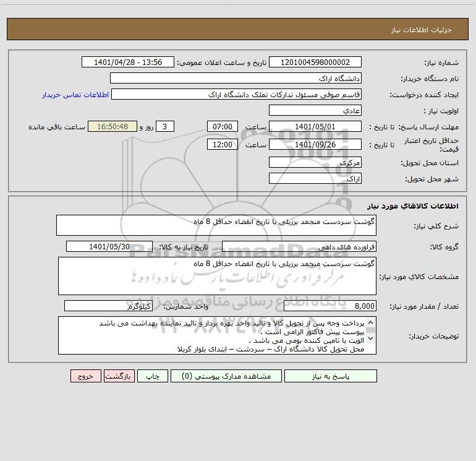Click the validity time field 12:00
Image resolution: width=476 pixels, height=461 pixels.
(x=222, y=144)
